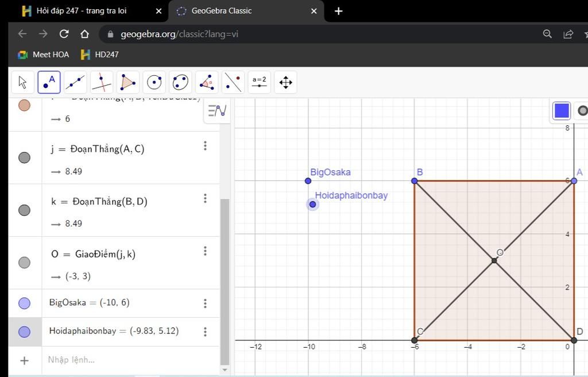Select the Hoidaphaibonbay = (-9.83, 5.12) entry
Image resolution: width=588 pixels, height=377 pixels.
(114, 331)
